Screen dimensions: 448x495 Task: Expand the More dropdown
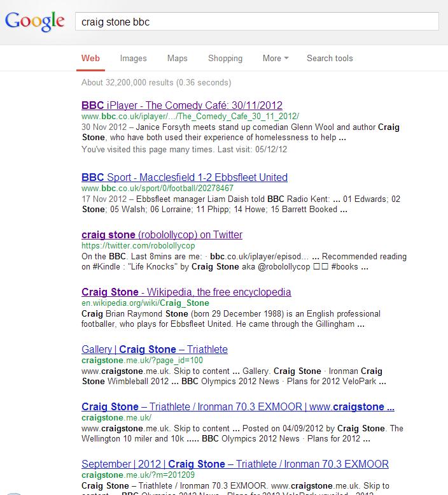coord(276,59)
